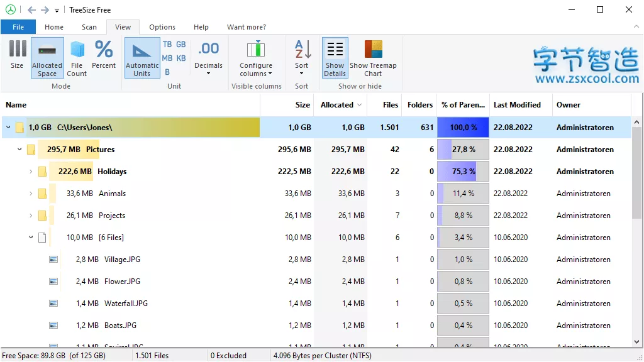Expand the Animals folder
The image size is (644, 362).
(31, 194)
